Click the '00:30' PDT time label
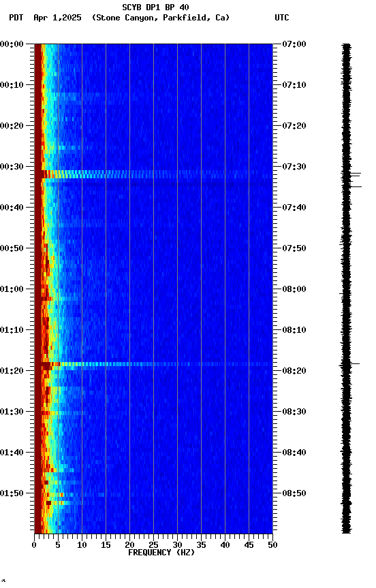This screenshot has width=376, height=588. (12, 167)
